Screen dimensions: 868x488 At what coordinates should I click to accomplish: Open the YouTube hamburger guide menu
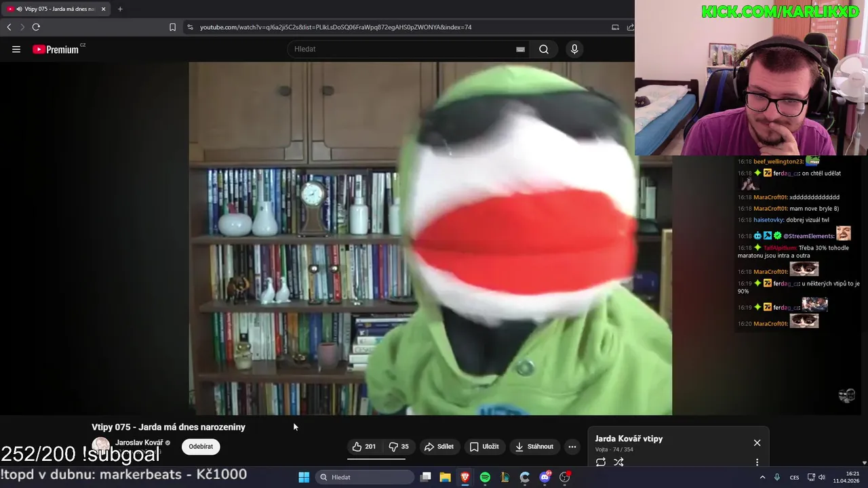[16, 49]
